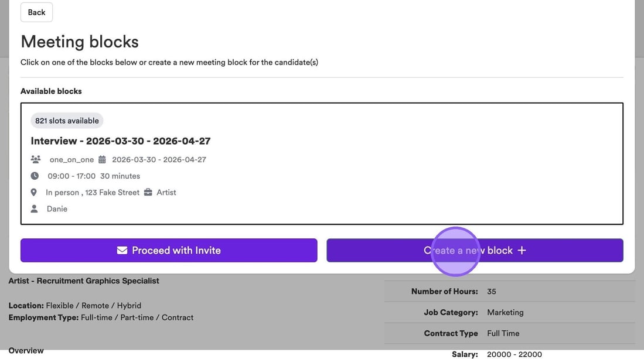Click the interviewer name Danie
The width and height of the screenshot is (644, 359).
click(x=57, y=208)
